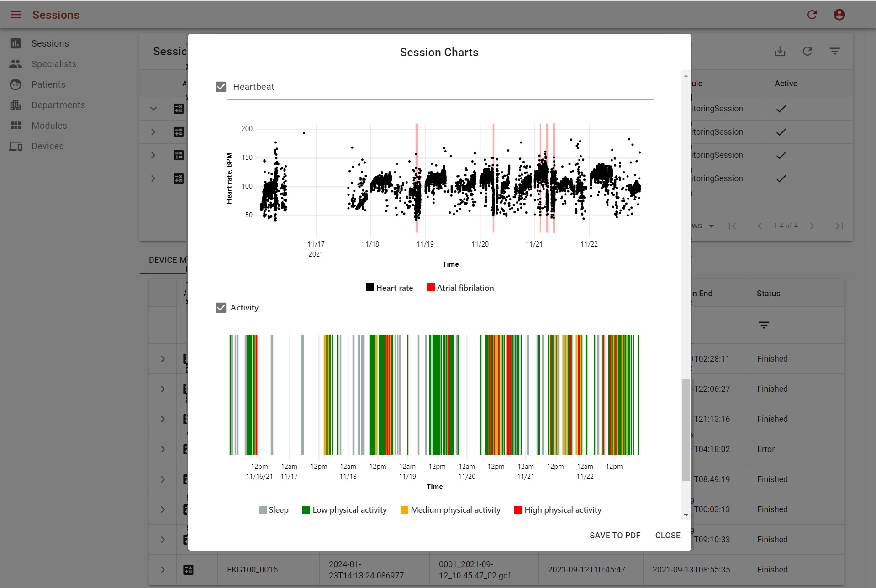The image size is (876, 588).
Task: Open the user account profile icon
Action: tap(839, 15)
